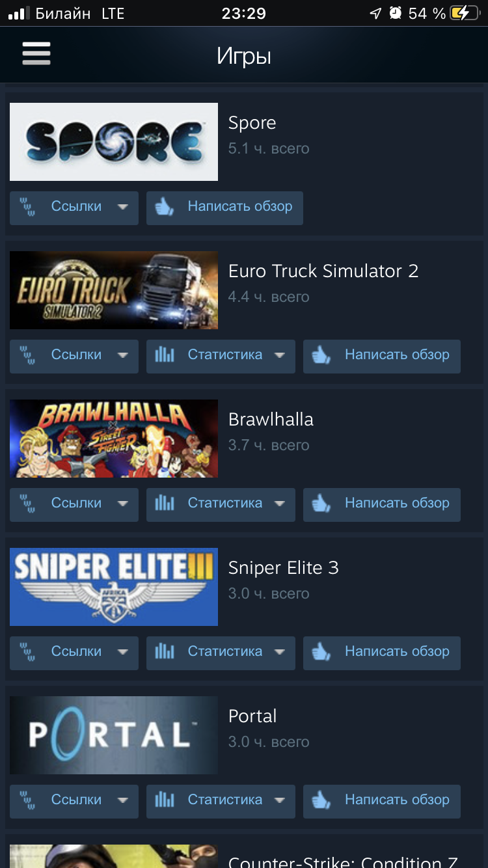
Task: Open the Brawlhalla game title link
Action: [271, 420]
